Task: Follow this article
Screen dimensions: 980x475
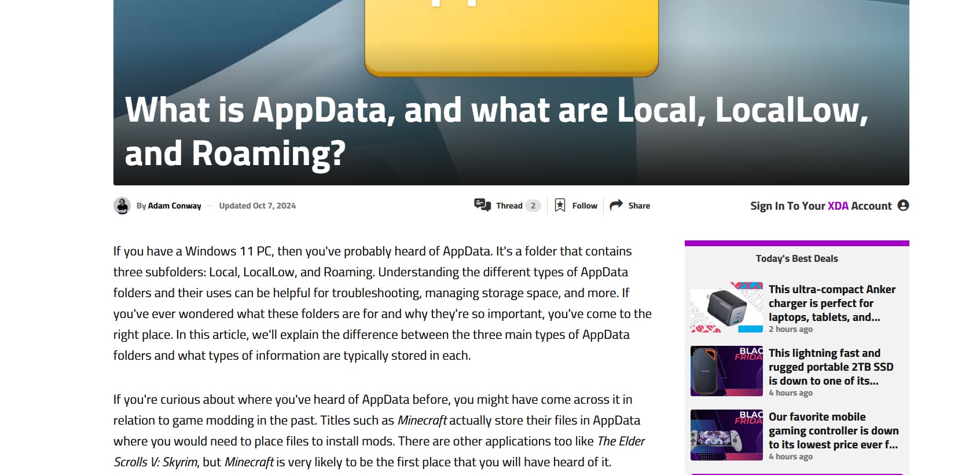Action: (576, 206)
